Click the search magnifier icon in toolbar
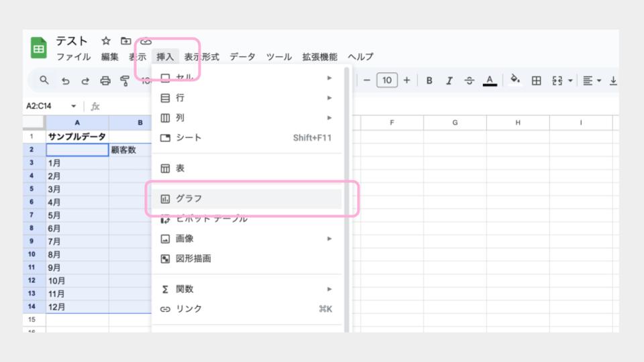644x362 pixels. tap(44, 80)
